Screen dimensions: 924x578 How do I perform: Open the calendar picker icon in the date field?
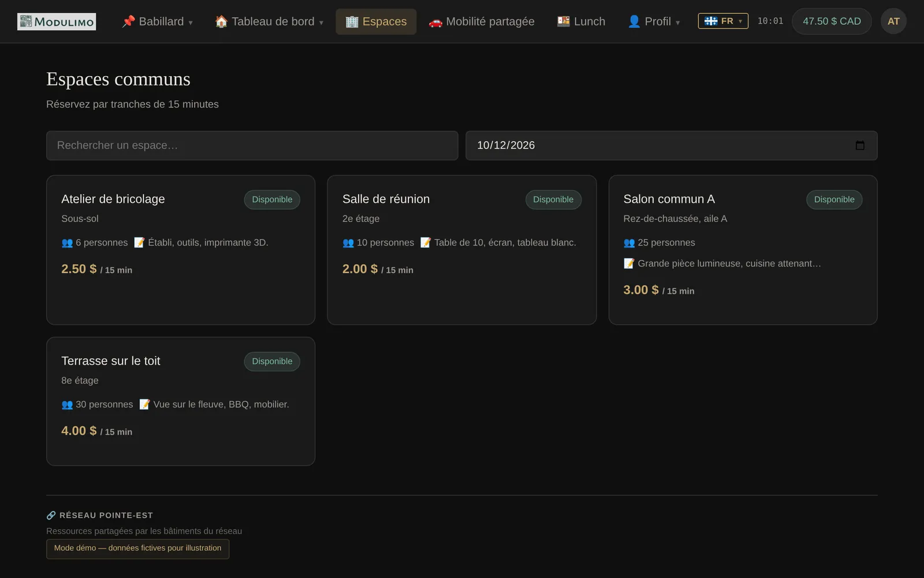point(860,146)
